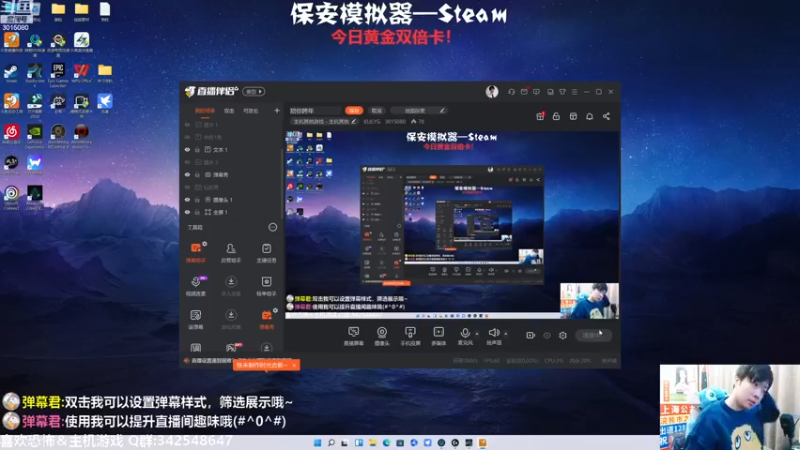Collapse the 工具箱 toolbox section
This screenshot has height=450, width=800.
tap(273, 228)
